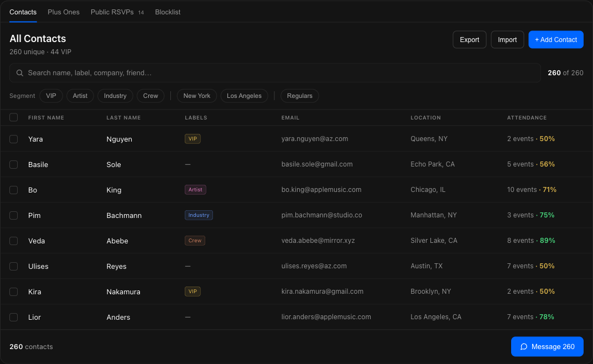Check the box for Basile Sole
Viewport: 593px width, 364px height.
14,164
